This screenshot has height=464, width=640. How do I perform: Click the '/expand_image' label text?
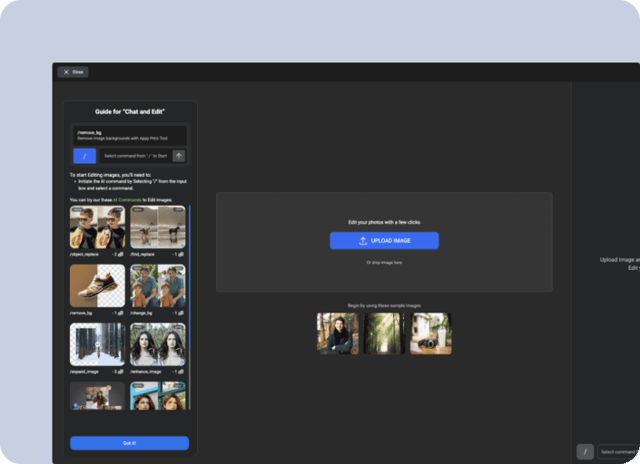tap(84, 372)
